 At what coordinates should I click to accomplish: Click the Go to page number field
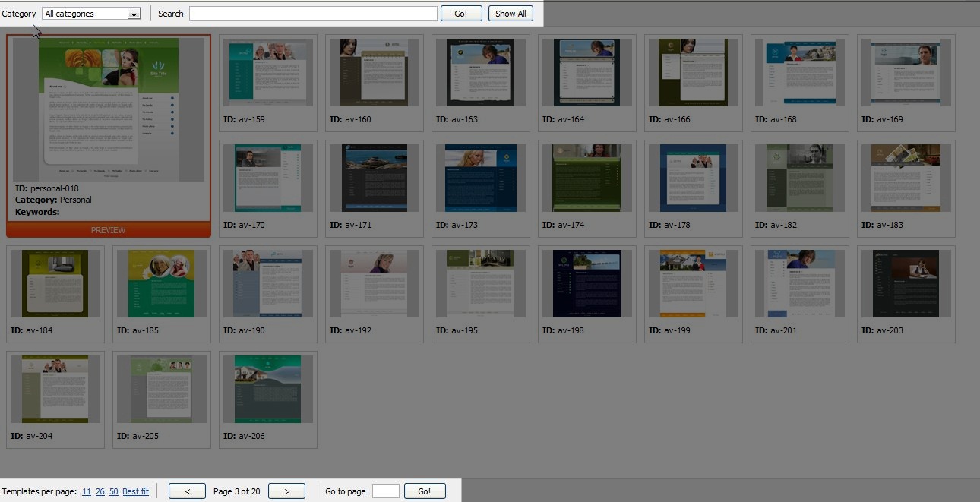(x=385, y=491)
